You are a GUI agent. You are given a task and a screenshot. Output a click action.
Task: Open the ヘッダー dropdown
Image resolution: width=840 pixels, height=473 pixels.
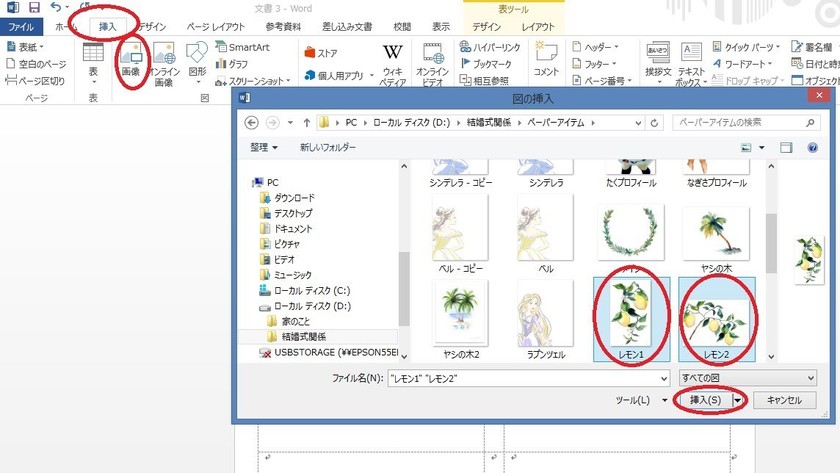coord(595,47)
